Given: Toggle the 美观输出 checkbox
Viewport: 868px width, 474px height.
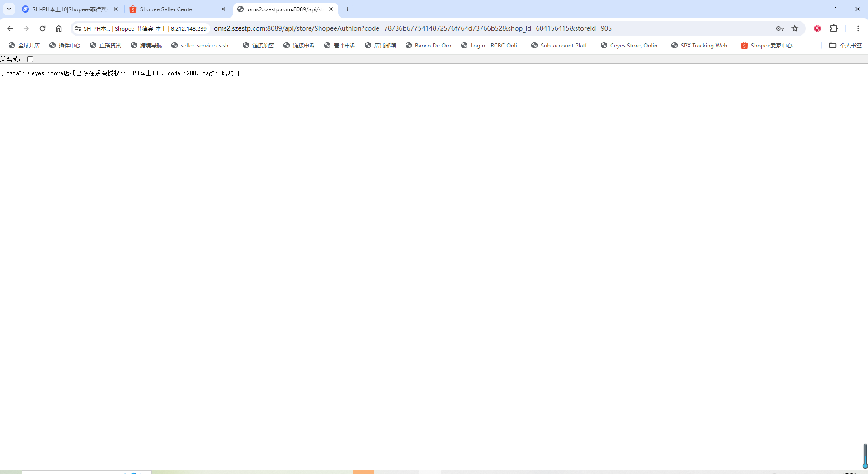Looking at the screenshot, I should [30, 59].
